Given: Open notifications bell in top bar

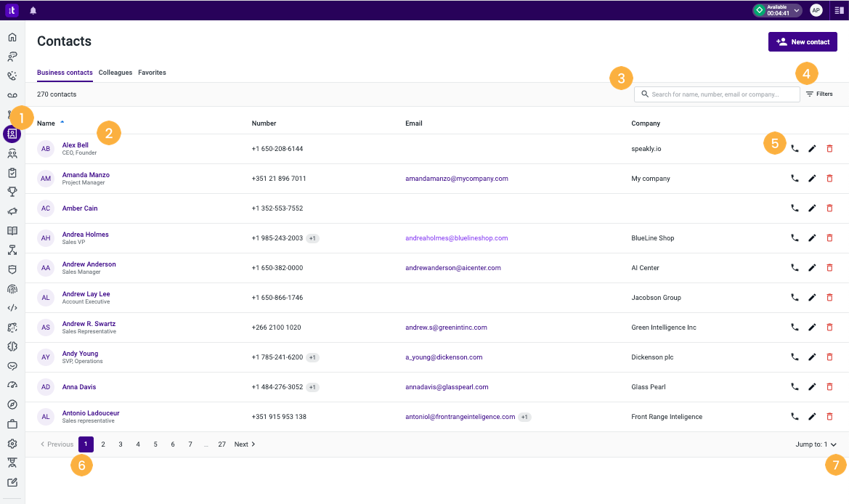Looking at the screenshot, I should pos(33,10).
